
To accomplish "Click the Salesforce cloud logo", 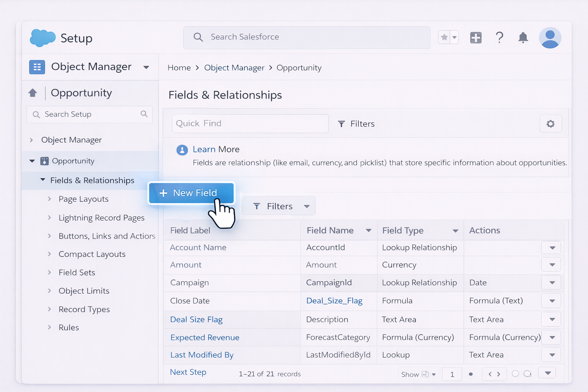I will (42, 38).
